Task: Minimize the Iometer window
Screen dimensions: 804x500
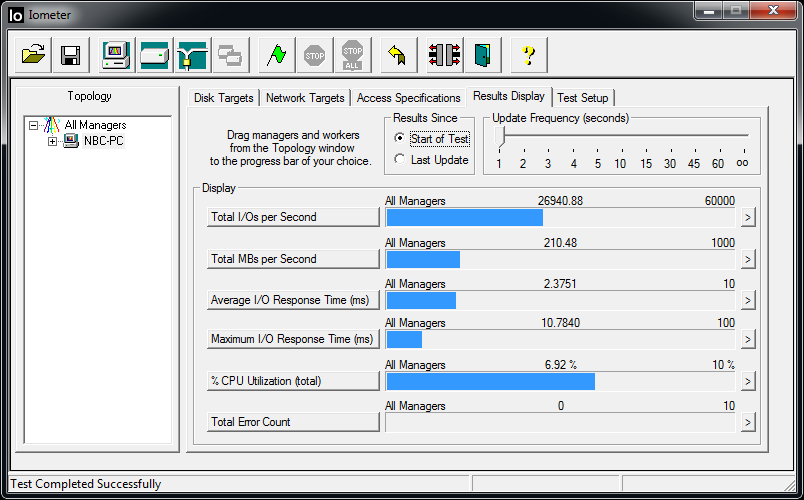Action: 709,11
